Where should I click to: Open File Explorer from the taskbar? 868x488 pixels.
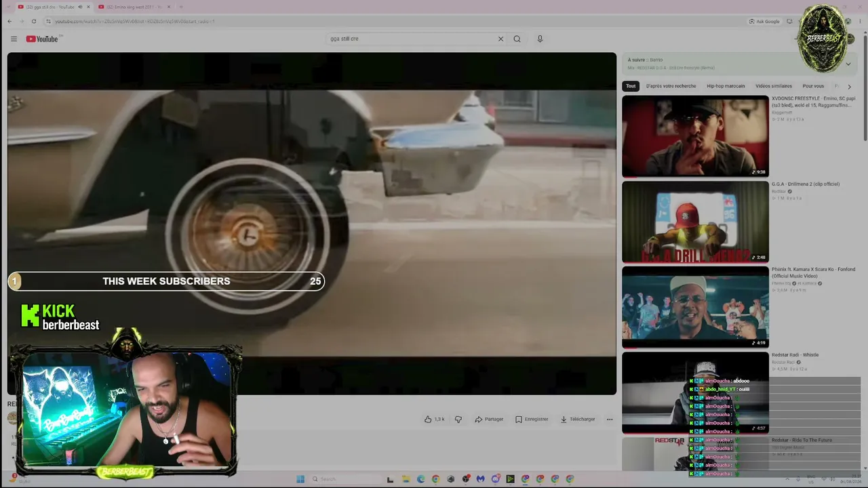point(406,479)
